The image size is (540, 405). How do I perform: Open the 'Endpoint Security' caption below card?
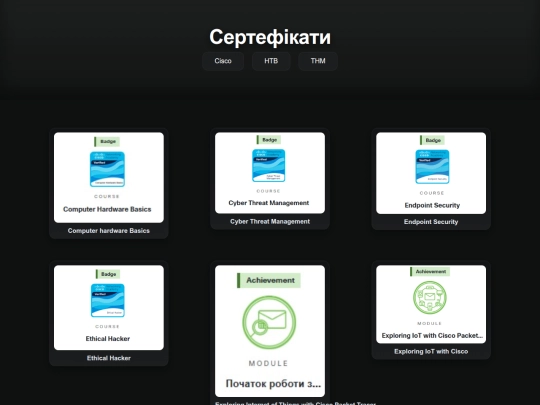tap(431, 222)
